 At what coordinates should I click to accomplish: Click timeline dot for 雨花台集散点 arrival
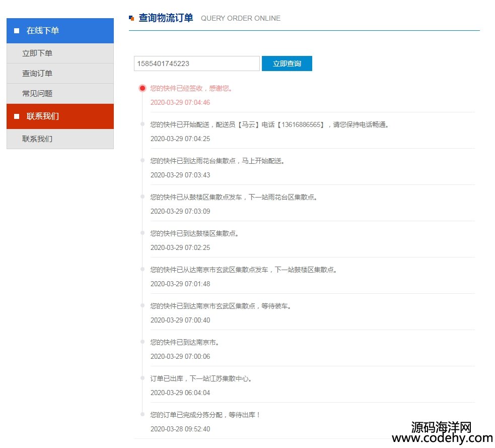(x=143, y=160)
